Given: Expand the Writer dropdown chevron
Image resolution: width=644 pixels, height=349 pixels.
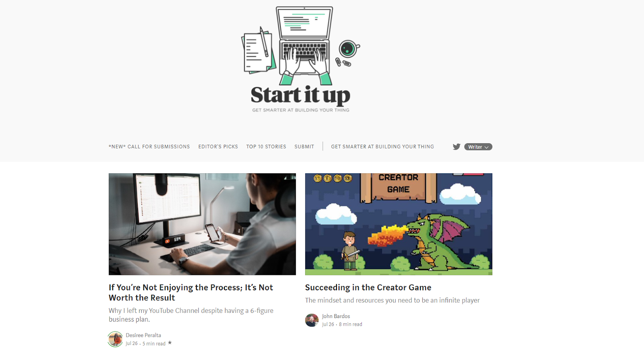Looking at the screenshot, I should click(x=486, y=147).
